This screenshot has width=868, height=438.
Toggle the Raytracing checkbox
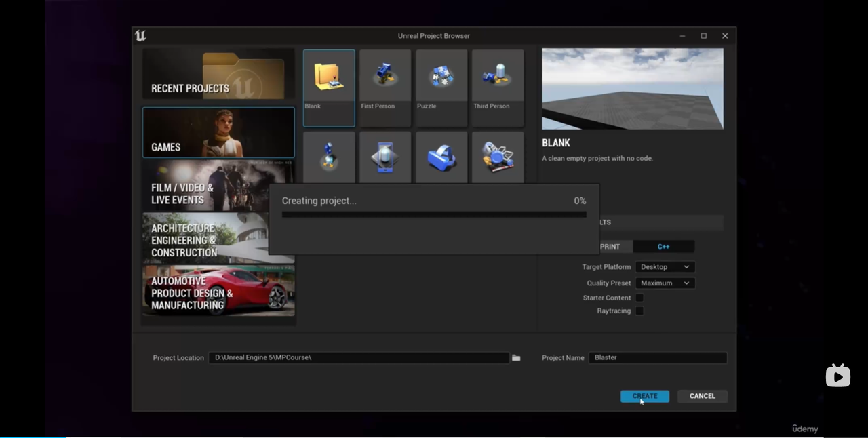point(639,311)
